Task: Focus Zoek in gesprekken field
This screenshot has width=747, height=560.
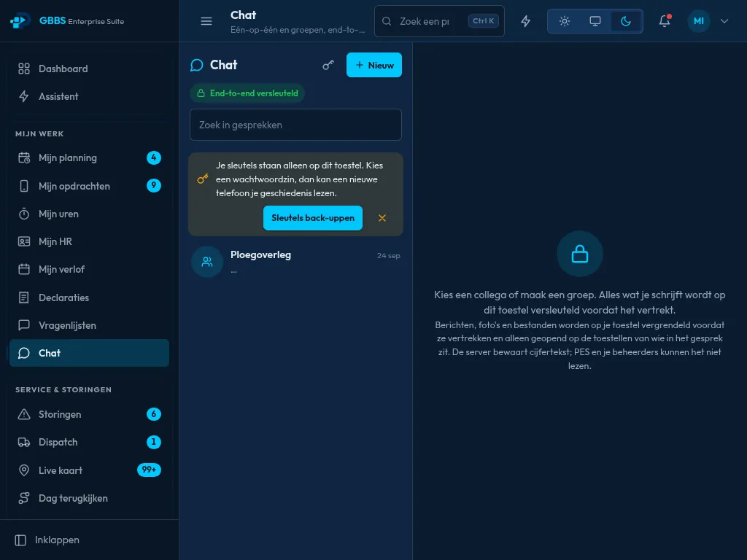Action: point(295,125)
